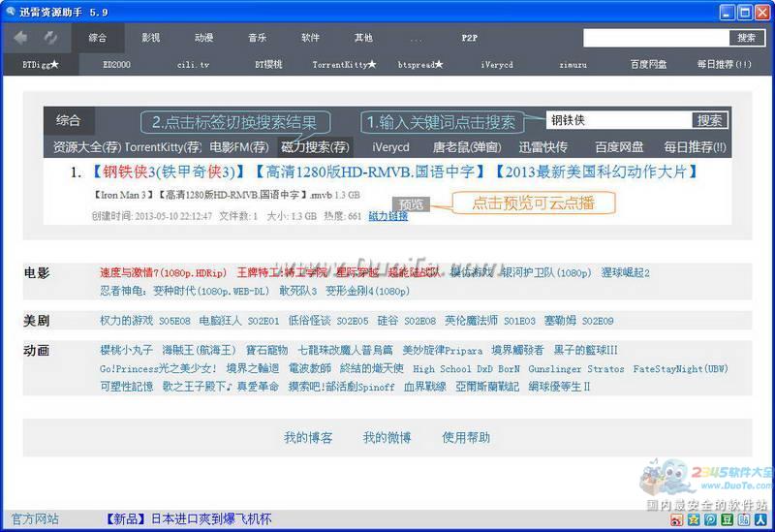Share via the Tencent Weibo icon
This screenshot has width=775, height=532.
[710, 519]
